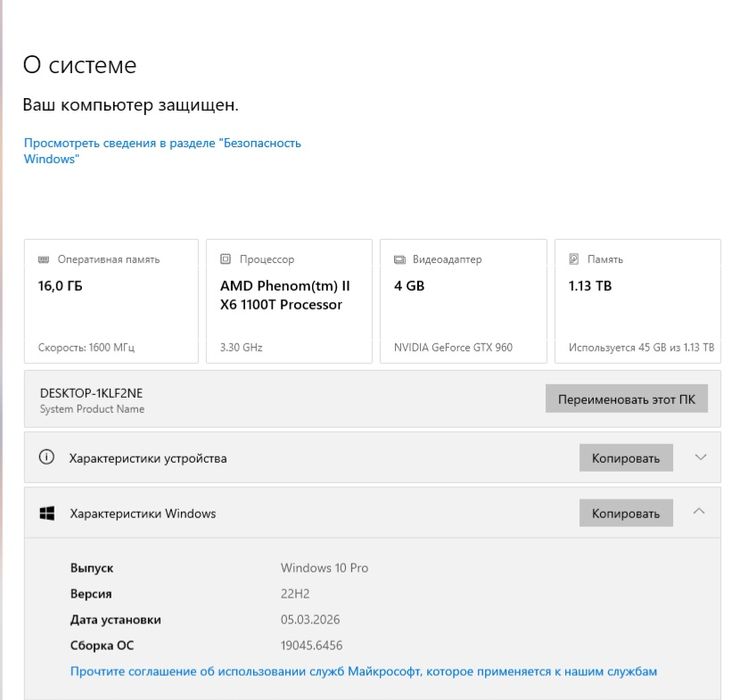Expand the device specifications section
The width and height of the screenshot is (756, 700).
click(701, 457)
